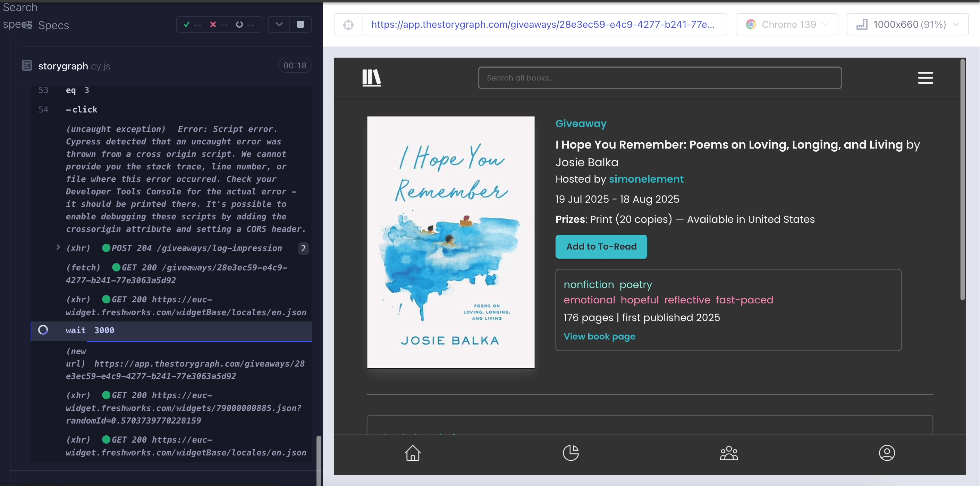This screenshot has height=486, width=980.
Task: Click the selector playground crosshair icon
Action: [348, 25]
